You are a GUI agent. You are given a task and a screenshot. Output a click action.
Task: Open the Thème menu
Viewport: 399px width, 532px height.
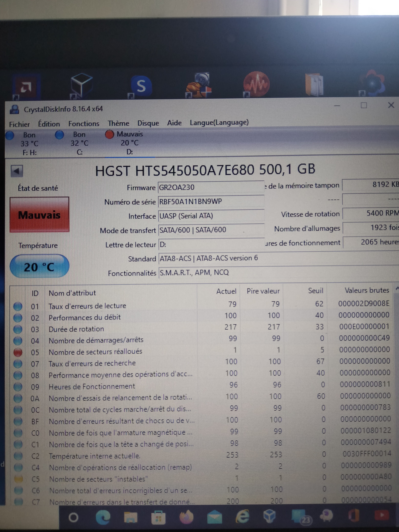(x=118, y=123)
